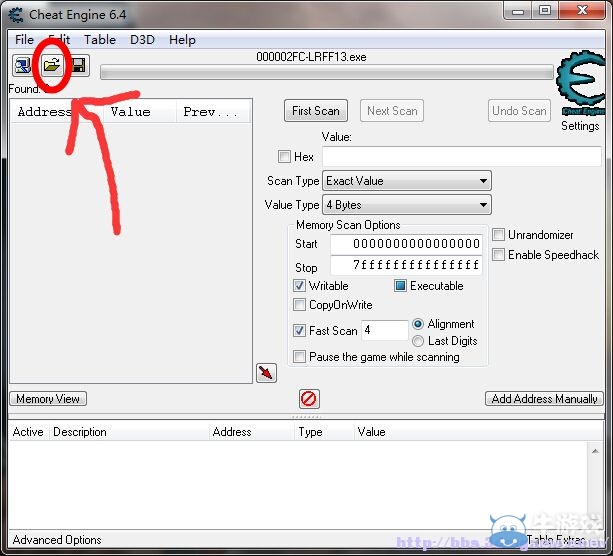Click the Value column header in results
The height and width of the screenshot is (556, 613).
pyautogui.click(x=139, y=112)
